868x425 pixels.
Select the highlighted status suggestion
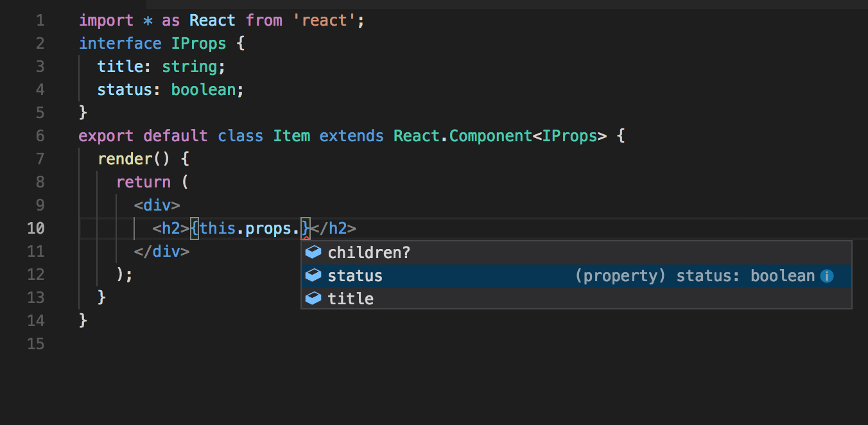pos(354,275)
